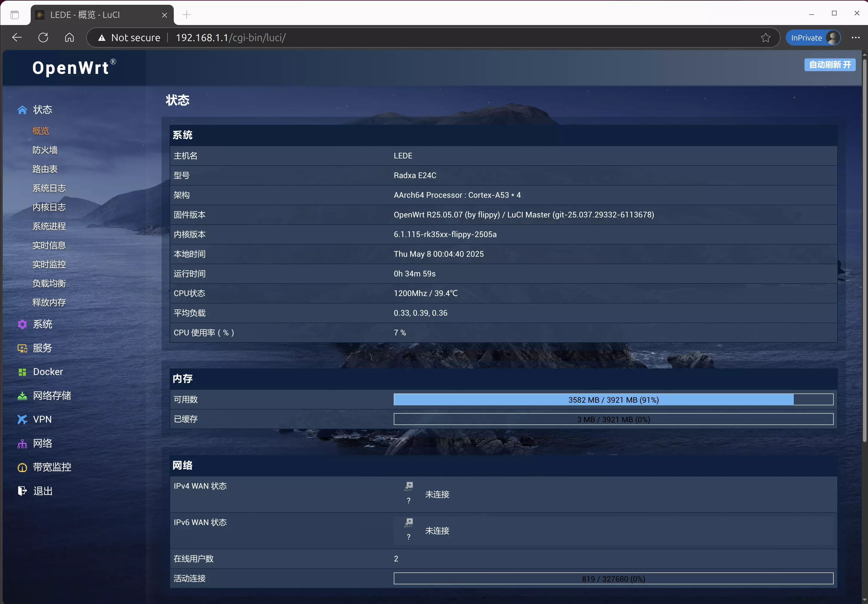Open the 路由表 page

click(x=45, y=169)
